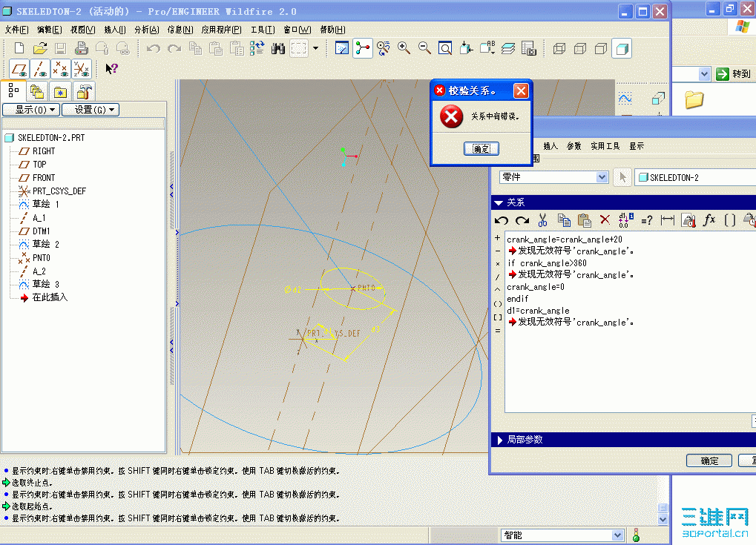This screenshot has width=756, height=545.
Task: Toggle dimension names/values d1 icon
Action: (x=626, y=220)
